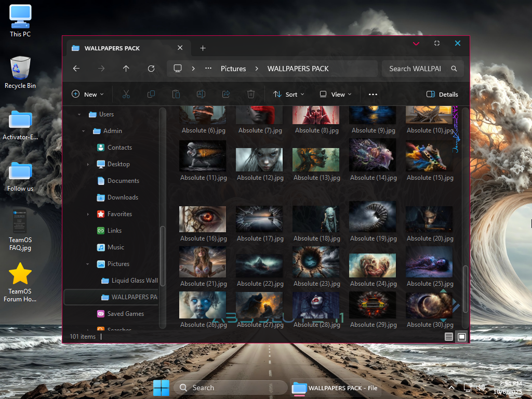Image resolution: width=532 pixels, height=399 pixels.
Task: Open the See more three-dots menu
Action: 373,95
